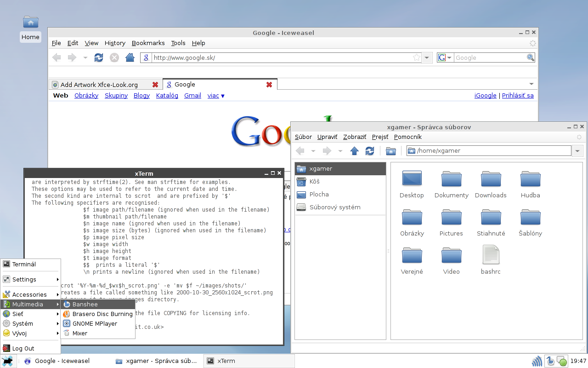Viewport: 588px width, 368px height.
Task: Open forward history dropdown in file manager
Action: (x=340, y=151)
